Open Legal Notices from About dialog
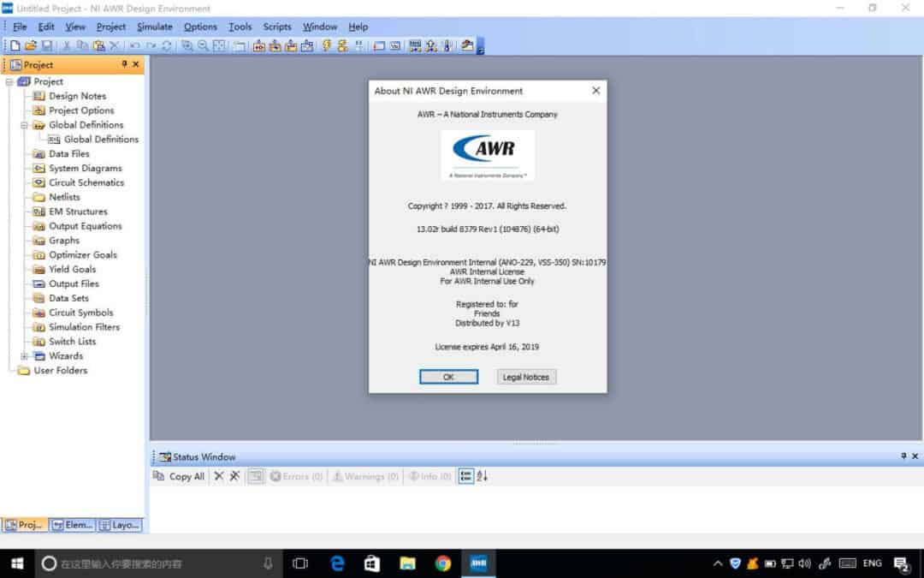The height and width of the screenshot is (578, 924). pos(526,377)
